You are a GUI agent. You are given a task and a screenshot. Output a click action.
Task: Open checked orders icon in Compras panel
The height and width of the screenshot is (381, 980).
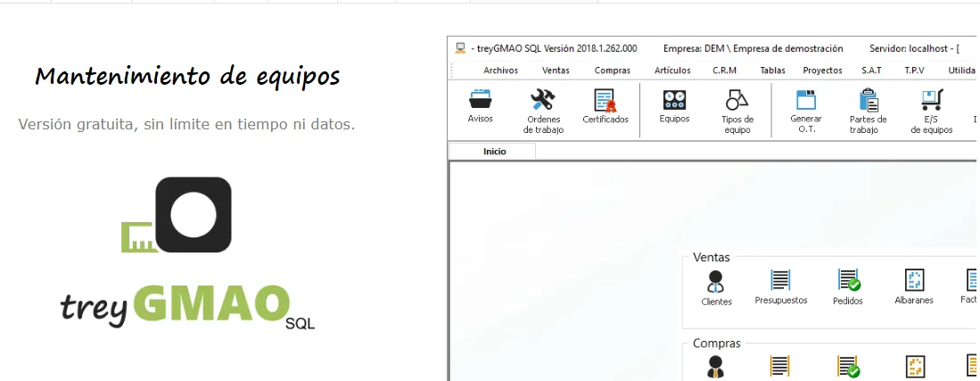click(x=849, y=368)
